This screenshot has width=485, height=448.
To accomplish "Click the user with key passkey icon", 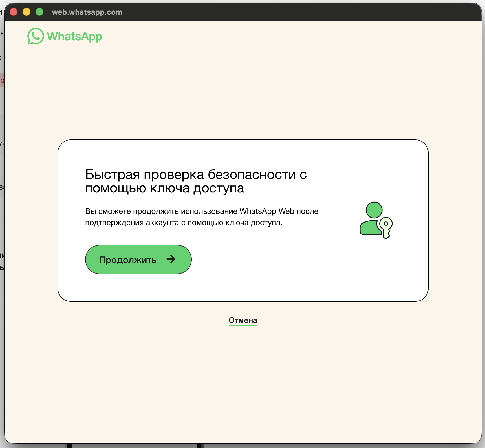I will click(376, 220).
